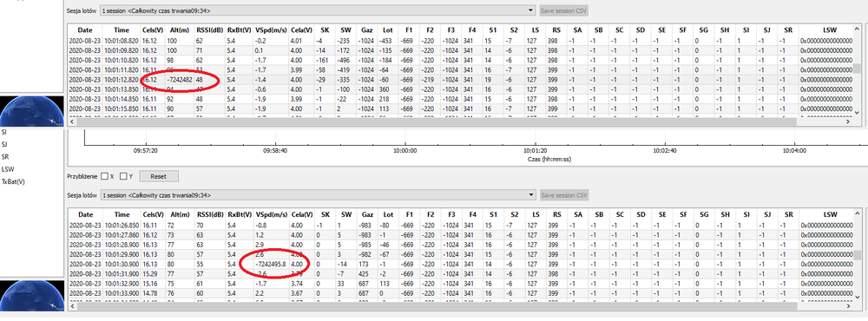Click the VSpd cell showing -7242495.8
This screenshot has height=321, width=868.
tap(271, 265)
